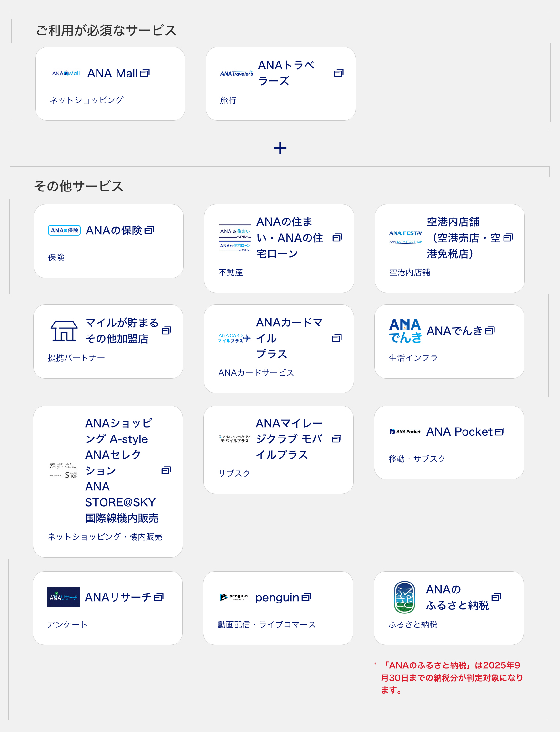Click 旅行 category label
The height and width of the screenshot is (732, 560).
click(228, 100)
